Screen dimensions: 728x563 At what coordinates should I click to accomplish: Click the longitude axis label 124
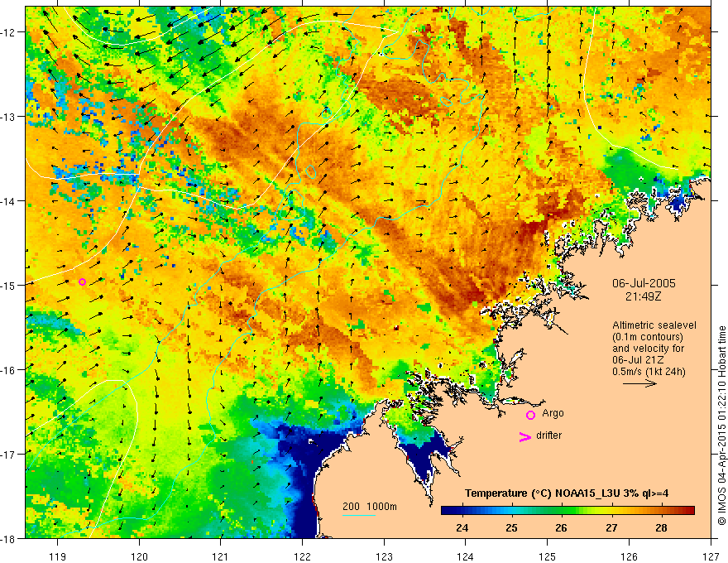(466, 556)
